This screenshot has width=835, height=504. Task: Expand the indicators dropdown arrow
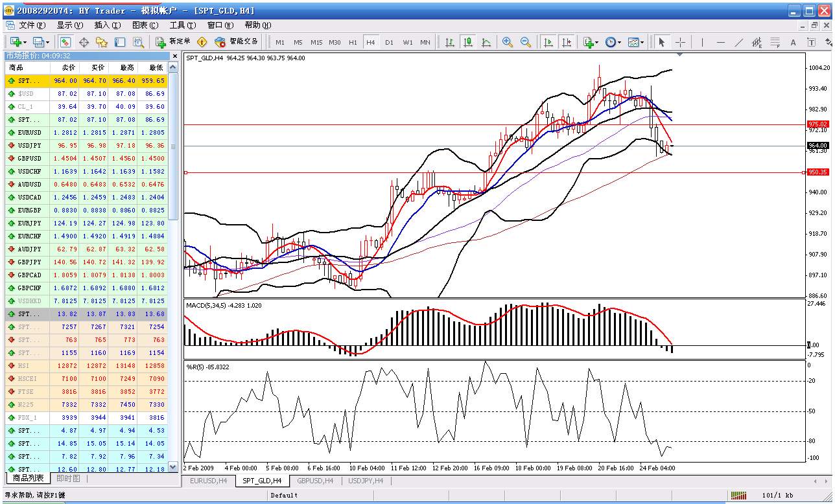tap(597, 43)
